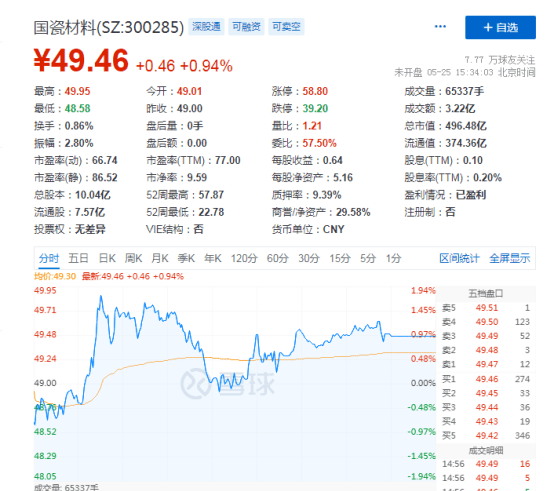
Task: Click the 委比 value 57.50%
Action: [x=319, y=143]
